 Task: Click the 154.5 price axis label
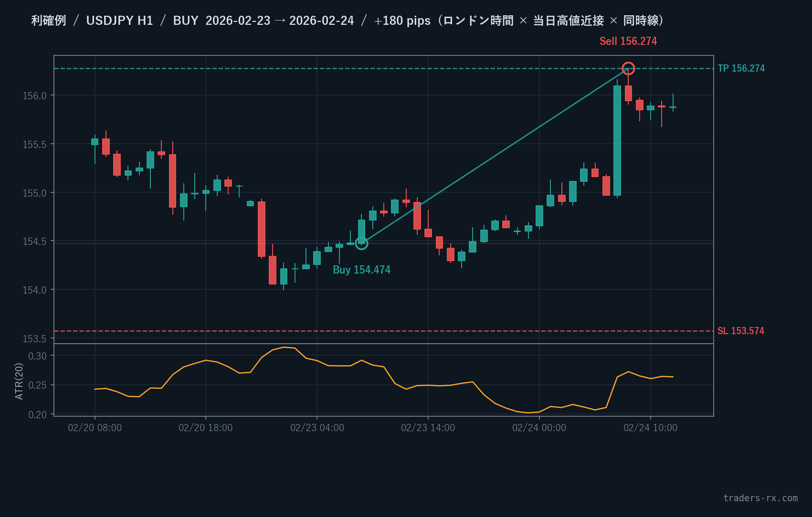pos(35,242)
